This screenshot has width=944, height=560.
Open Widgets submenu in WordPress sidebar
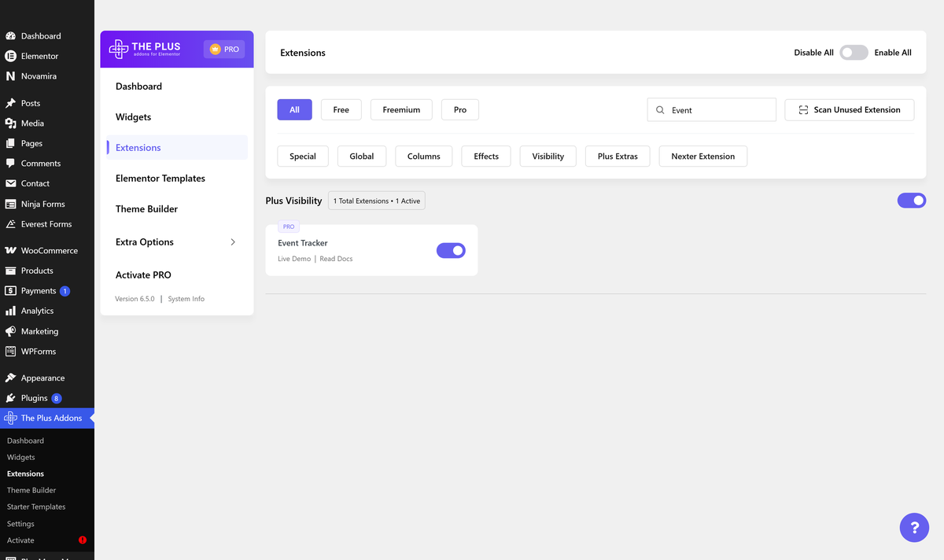coord(21,458)
